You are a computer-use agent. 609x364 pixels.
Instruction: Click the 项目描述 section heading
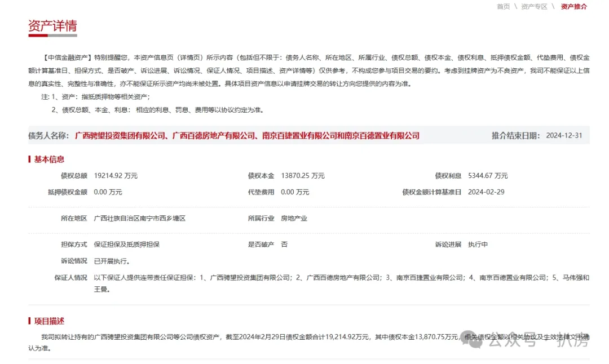point(49,321)
